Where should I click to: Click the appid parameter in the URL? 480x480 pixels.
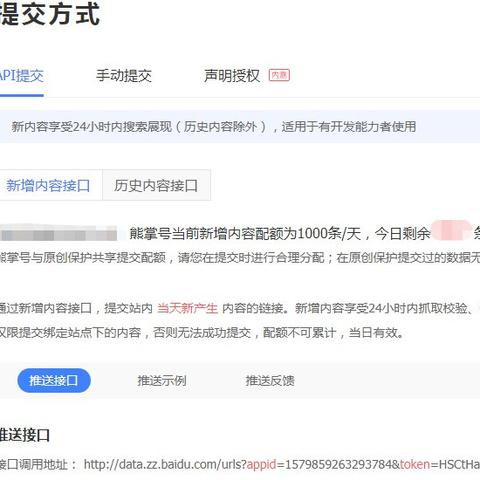coord(261,464)
